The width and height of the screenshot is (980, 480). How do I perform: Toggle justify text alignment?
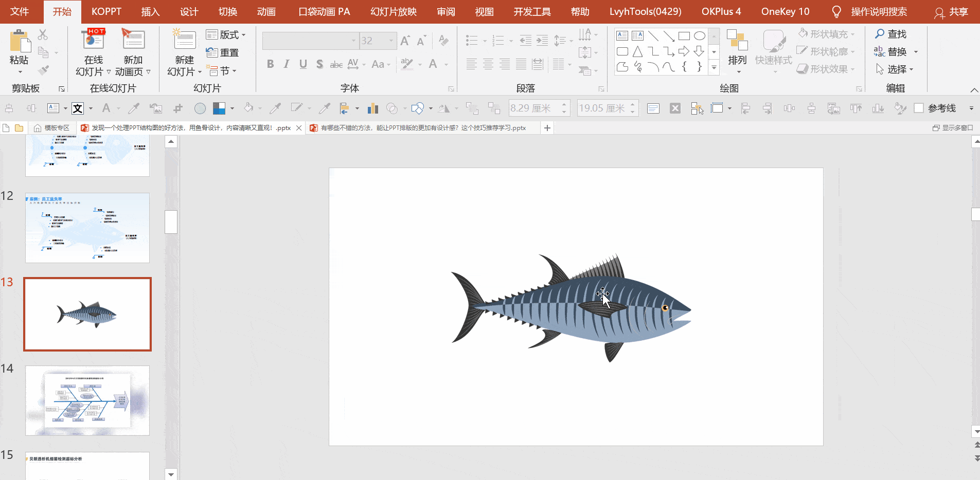[521, 64]
